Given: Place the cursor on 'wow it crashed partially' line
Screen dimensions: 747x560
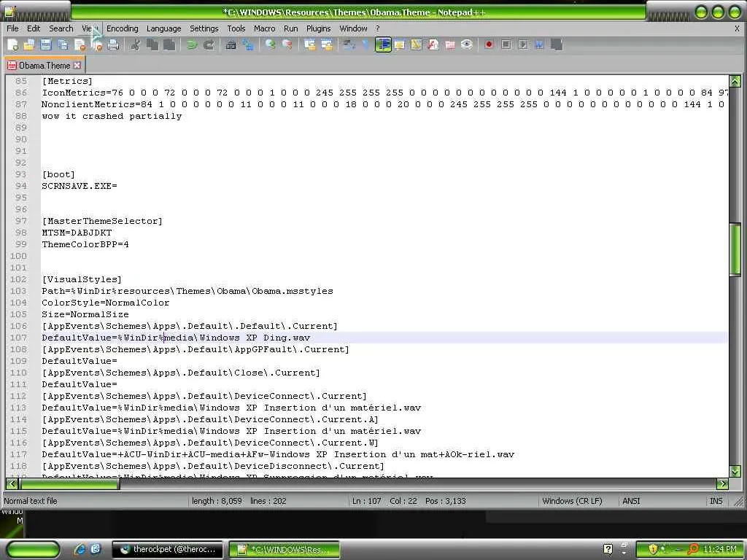Looking at the screenshot, I should [112, 116].
